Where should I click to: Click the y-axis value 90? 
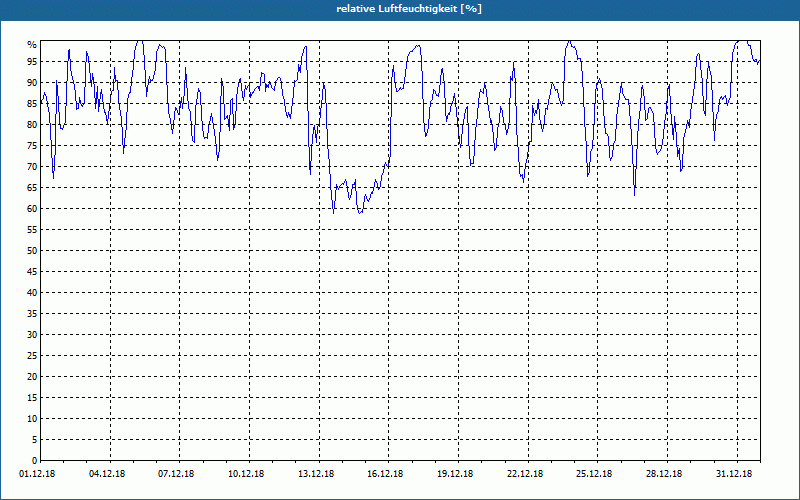tap(32, 83)
